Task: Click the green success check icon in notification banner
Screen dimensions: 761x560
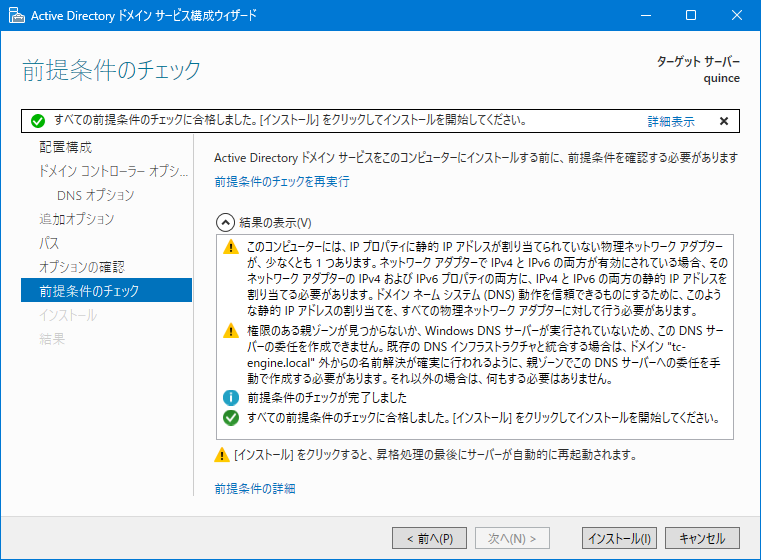Action: 38,121
